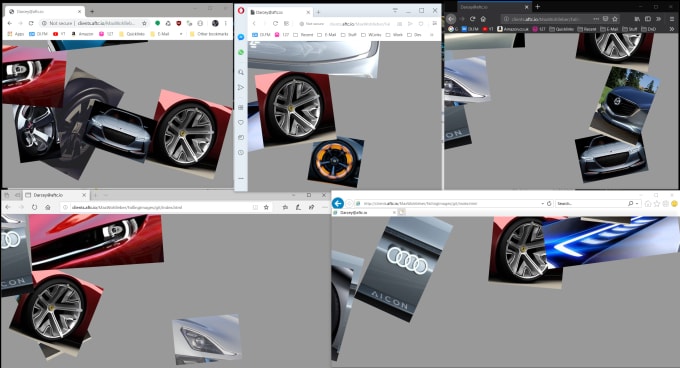Toggle the heart bookmark in Opera's address bar

click(421, 23)
